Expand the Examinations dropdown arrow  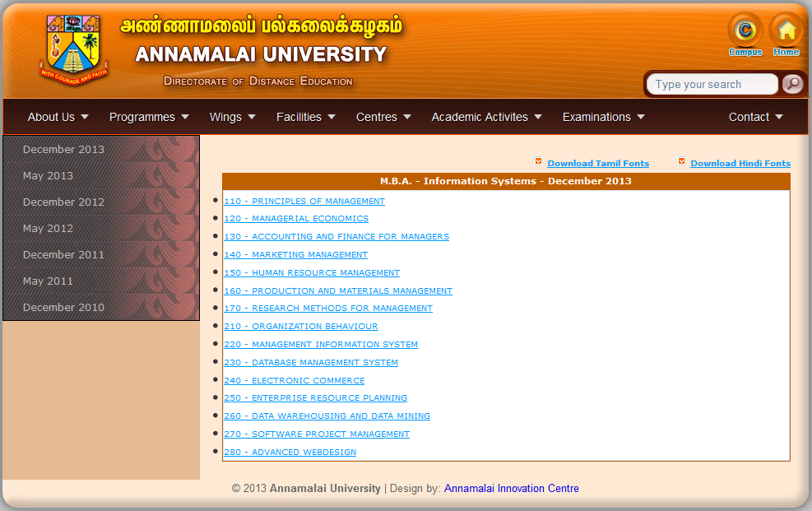tap(641, 117)
